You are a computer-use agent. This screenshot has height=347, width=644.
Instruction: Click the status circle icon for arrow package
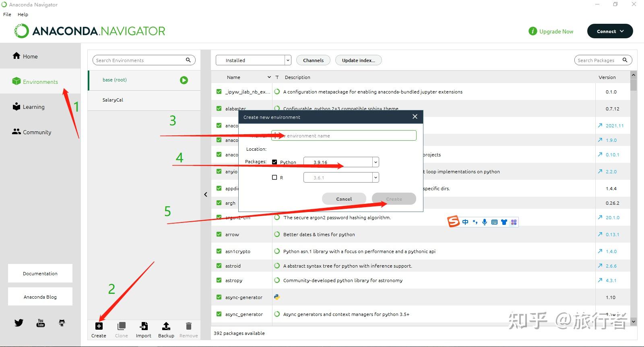pos(277,234)
